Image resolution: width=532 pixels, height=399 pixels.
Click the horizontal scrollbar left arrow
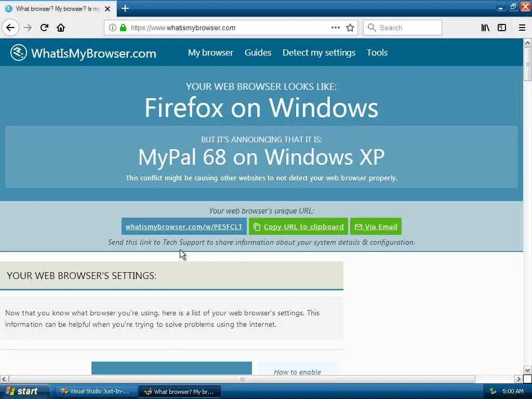click(x=4, y=379)
